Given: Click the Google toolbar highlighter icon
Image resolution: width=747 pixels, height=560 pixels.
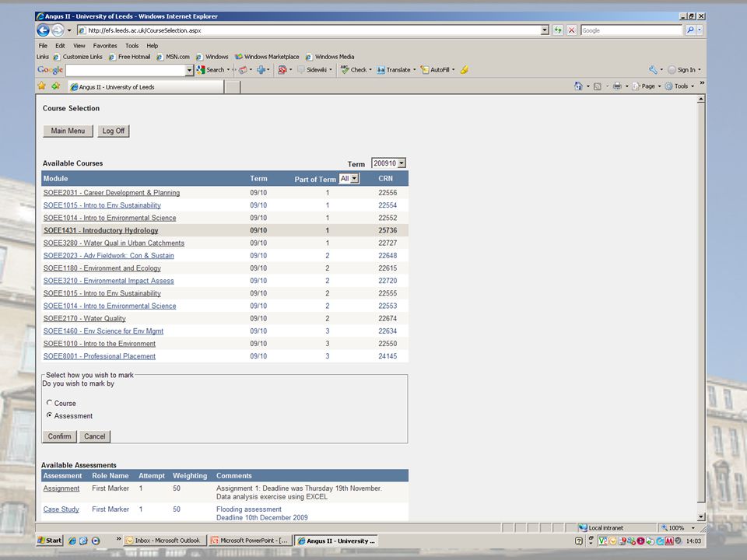Looking at the screenshot, I should click(x=465, y=70).
